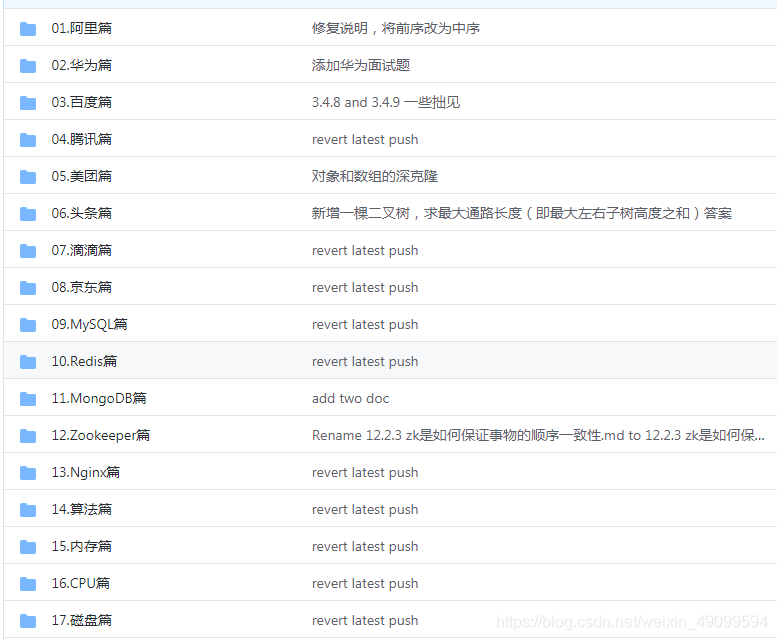This screenshot has width=777, height=640.
Task: Open the 07.滴滴篇 folder
Action: click(x=82, y=250)
